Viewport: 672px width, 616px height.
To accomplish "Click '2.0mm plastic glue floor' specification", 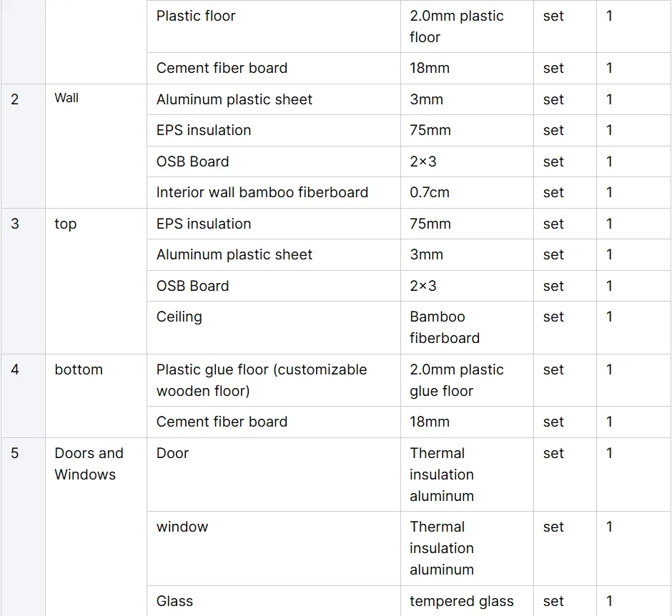I will tap(456, 380).
